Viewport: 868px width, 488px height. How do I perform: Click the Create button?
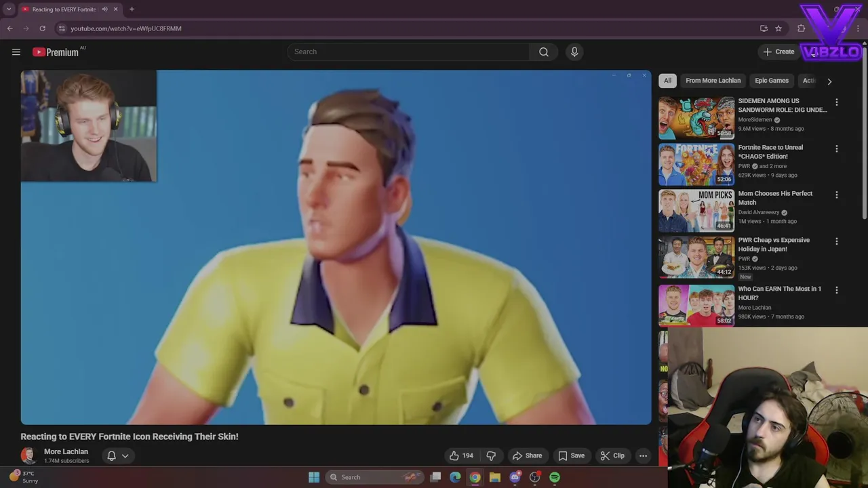(x=778, y=52)
